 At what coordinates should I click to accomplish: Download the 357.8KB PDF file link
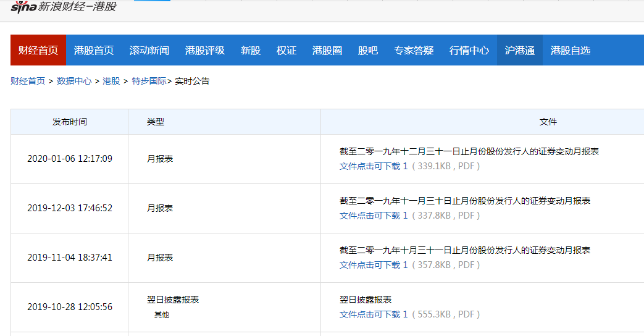(x=374, y=265)
